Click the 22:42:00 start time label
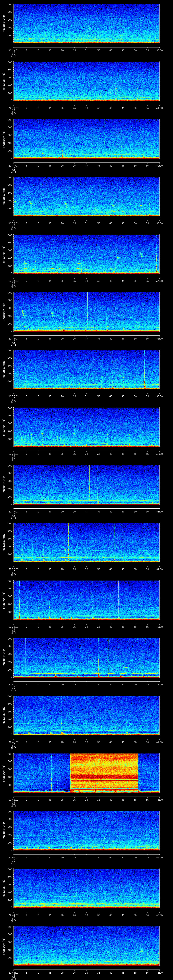 pos(13,800)
